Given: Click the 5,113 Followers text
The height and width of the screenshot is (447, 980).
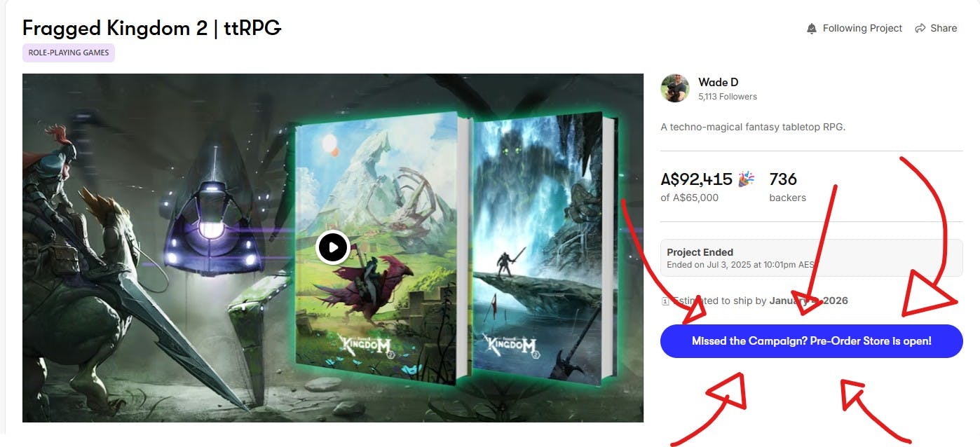Looking at the screenshot, I should pyautogui.click(x=728, y=97).
